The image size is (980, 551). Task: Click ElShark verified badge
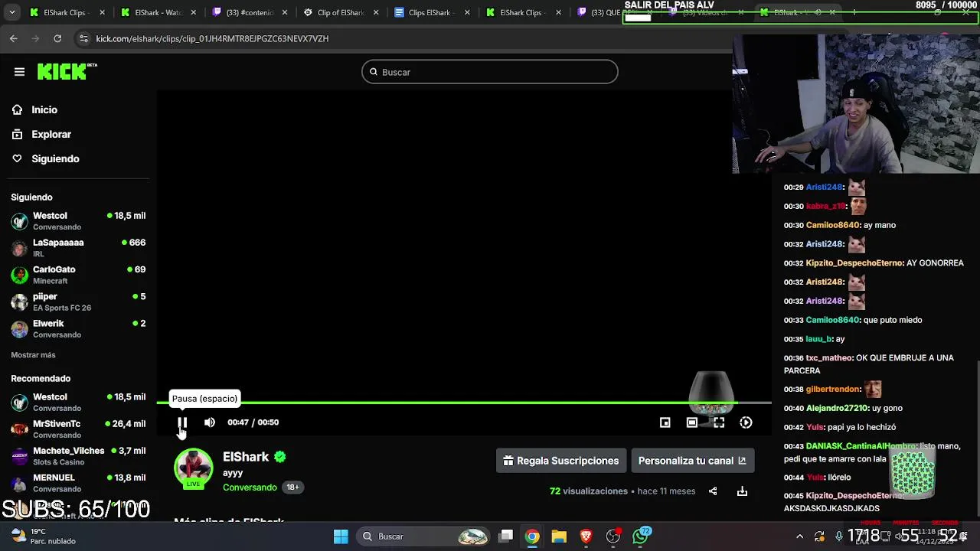(x=280, y=457)
